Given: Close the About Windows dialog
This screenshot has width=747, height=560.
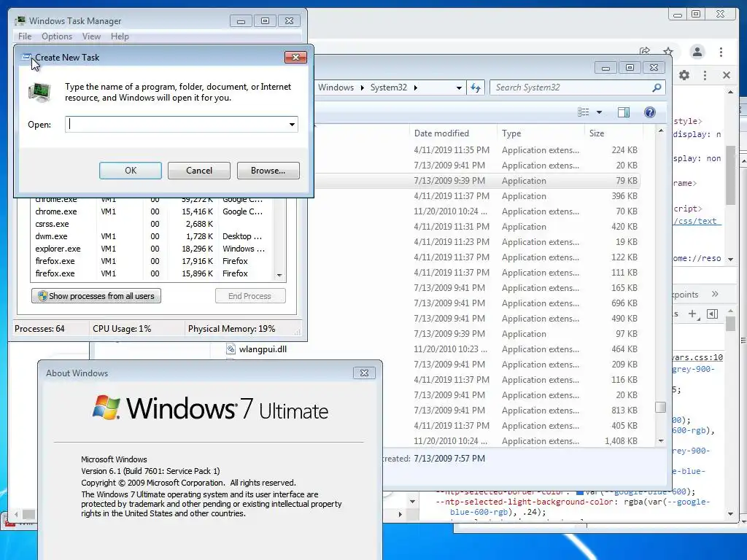Looking at the screenshot, I should [x=364, y=373].
